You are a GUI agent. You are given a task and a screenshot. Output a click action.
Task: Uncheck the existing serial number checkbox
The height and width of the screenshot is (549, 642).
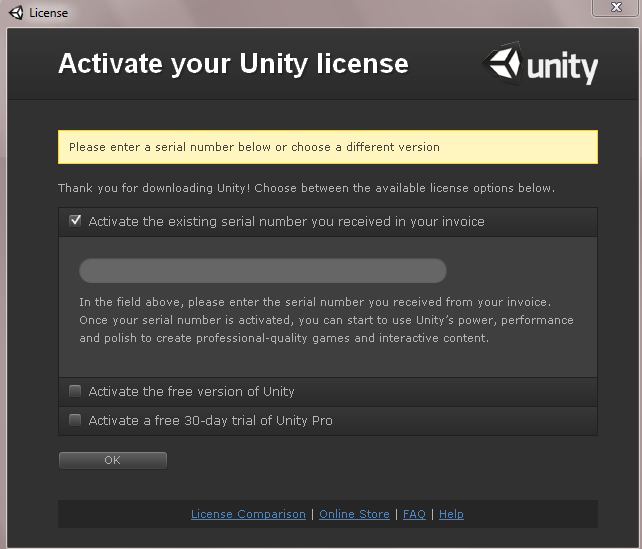(75, 221)
